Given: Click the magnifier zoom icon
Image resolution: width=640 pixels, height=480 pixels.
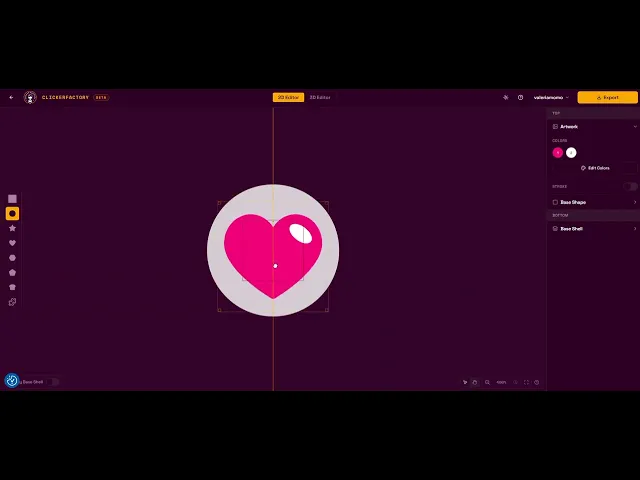Looking at the screenshot, I should (x=487, y=382).
